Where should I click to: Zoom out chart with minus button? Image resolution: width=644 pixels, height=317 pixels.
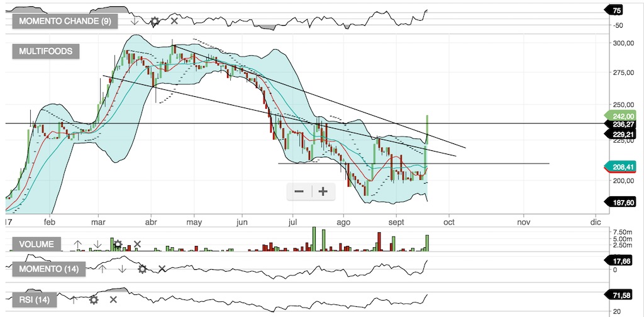(x=299, y=191)
